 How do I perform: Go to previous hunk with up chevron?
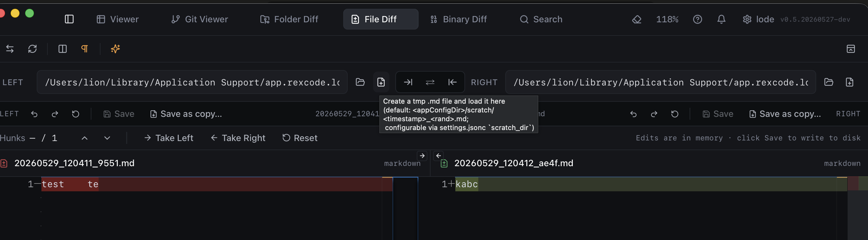[x=84, y=138]
